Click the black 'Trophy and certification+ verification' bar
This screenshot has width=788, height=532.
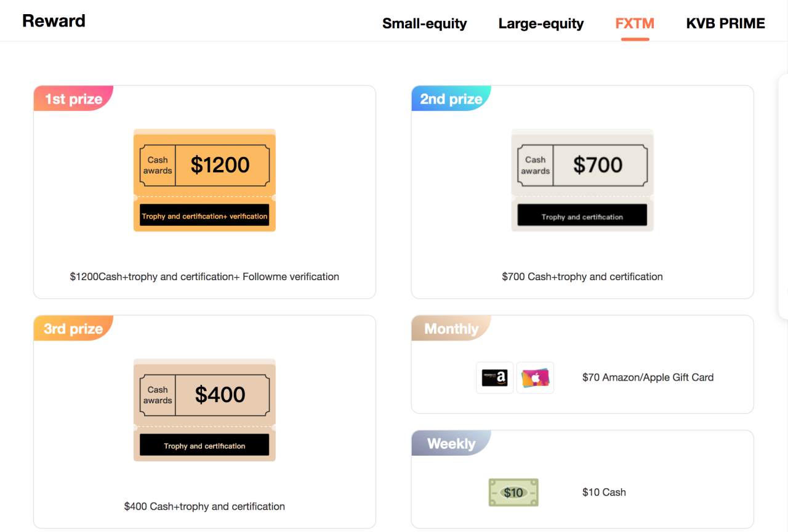coord(204,215)
